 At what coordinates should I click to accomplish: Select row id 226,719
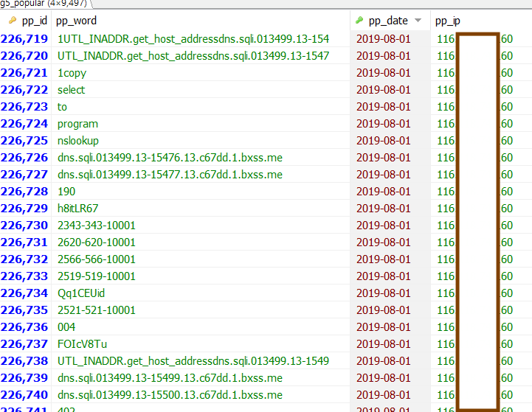24,39
